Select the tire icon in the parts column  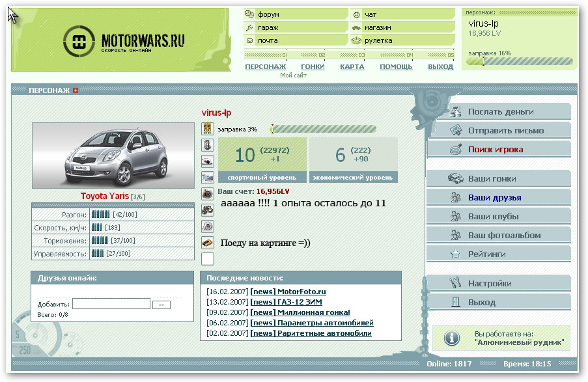click(x=207, y=144)
